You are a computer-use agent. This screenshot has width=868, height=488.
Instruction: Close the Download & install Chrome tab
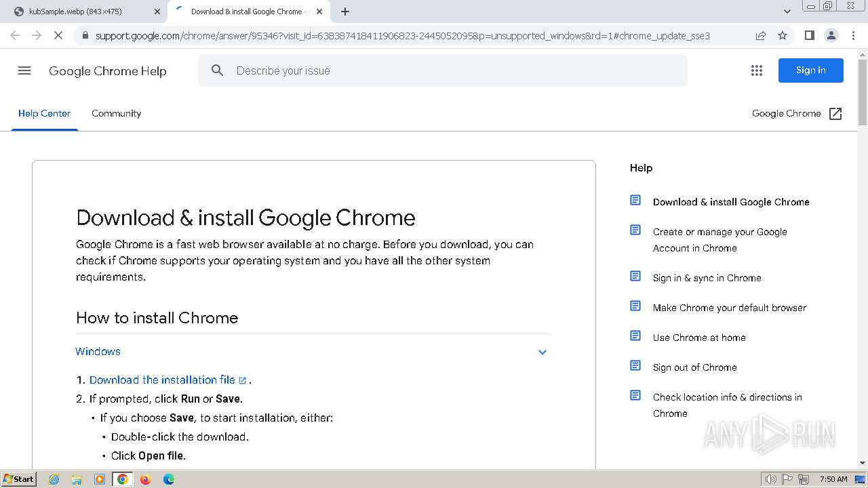[x=319, y=12]
